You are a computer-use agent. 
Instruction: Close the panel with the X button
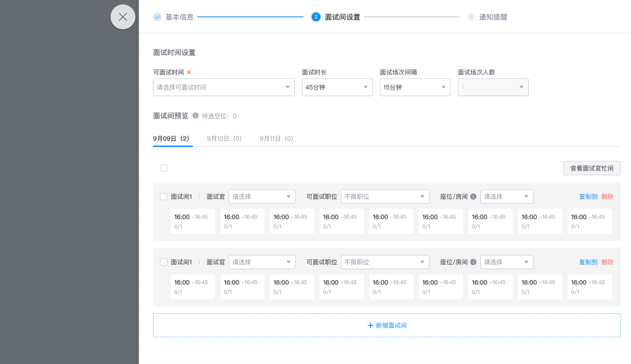122,17
